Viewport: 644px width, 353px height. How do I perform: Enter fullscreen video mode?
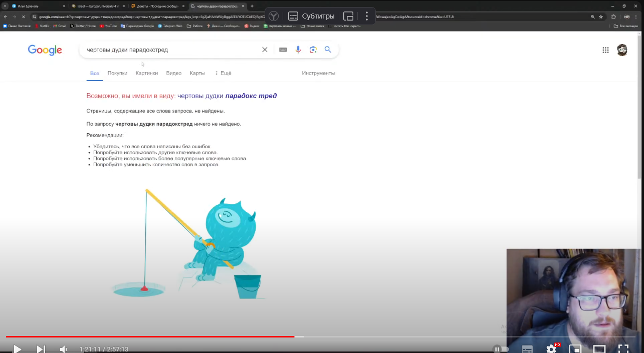click(623, 349)
